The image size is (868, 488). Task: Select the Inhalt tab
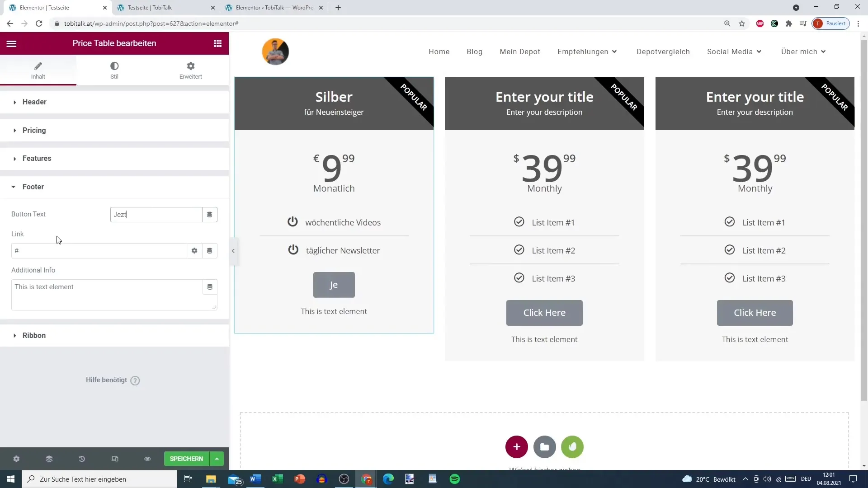[x=38, y=69]
